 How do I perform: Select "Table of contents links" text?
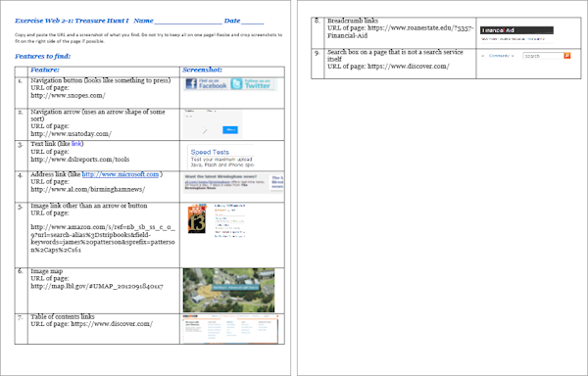click(63, 317)
